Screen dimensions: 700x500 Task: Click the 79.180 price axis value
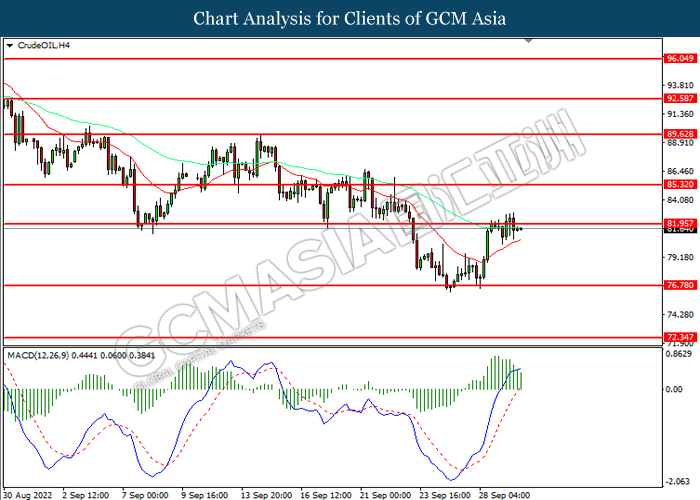pos(680,257)
